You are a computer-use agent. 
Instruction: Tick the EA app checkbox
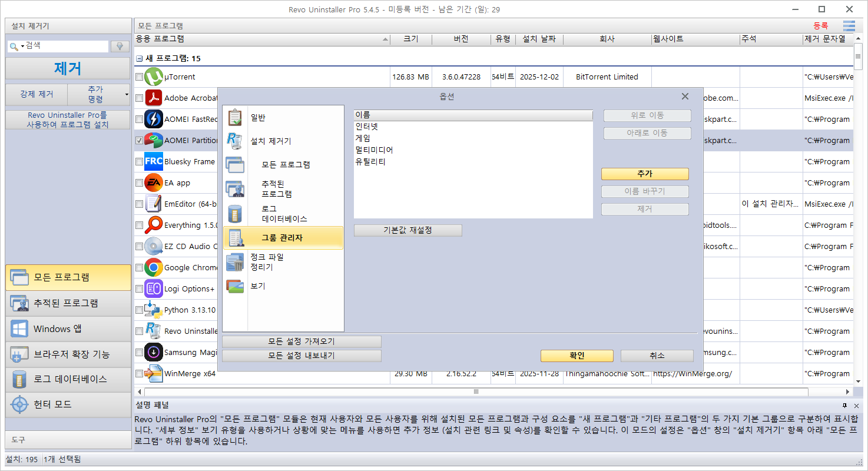point(139,183)
